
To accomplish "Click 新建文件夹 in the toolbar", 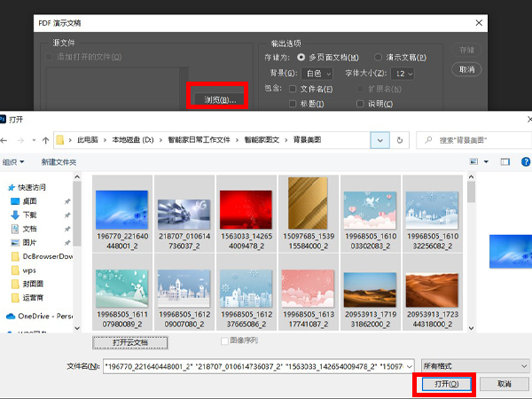I will click(59, 162).
